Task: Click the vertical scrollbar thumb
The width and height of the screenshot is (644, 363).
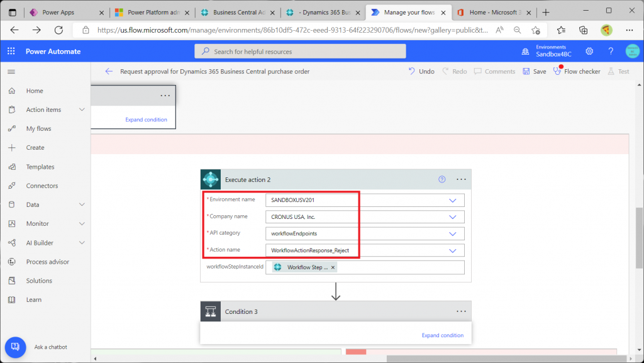Action: 639,238
